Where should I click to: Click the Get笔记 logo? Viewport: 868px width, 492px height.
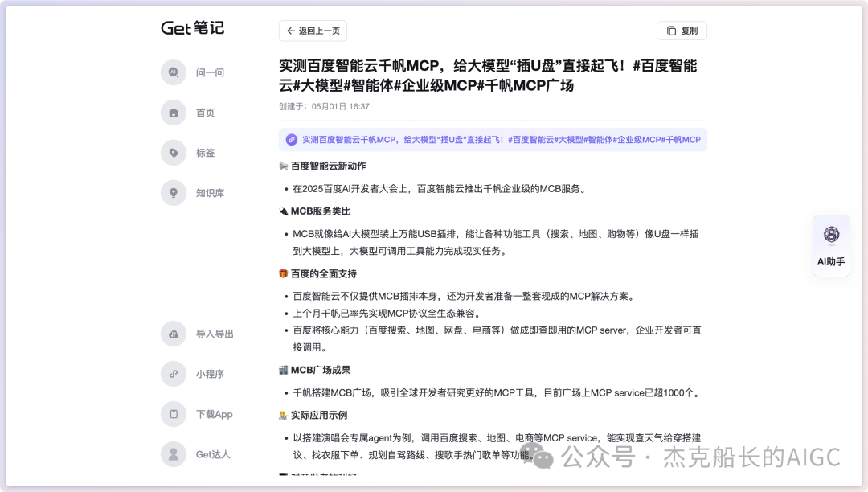192,27
